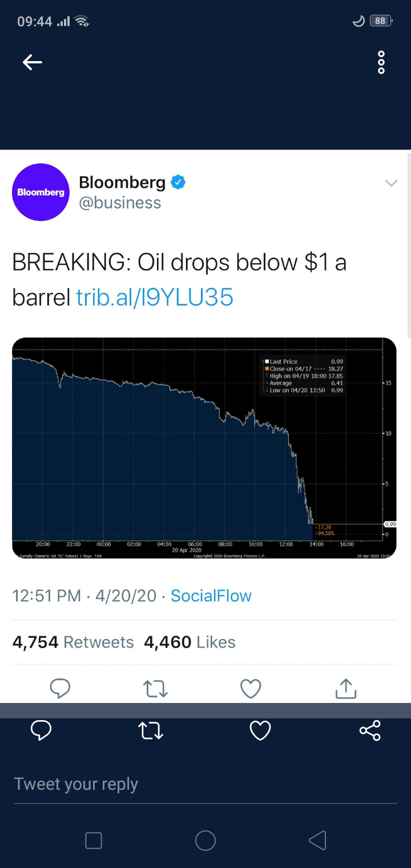Expand the tweet options chevron
411x868 pixels.
[x=391, y=183]
